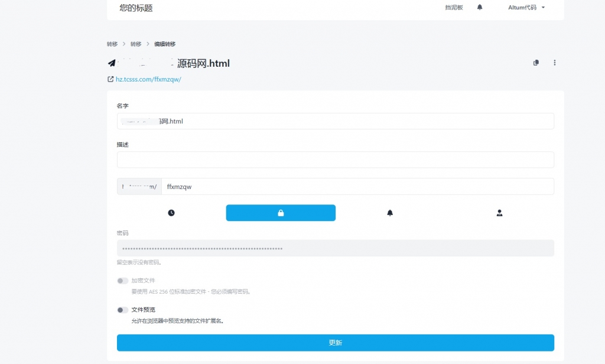The width and height of the screenshot is (605, 364).
Task: Enable the 文件预览 switch
Action: click(122, 310)
